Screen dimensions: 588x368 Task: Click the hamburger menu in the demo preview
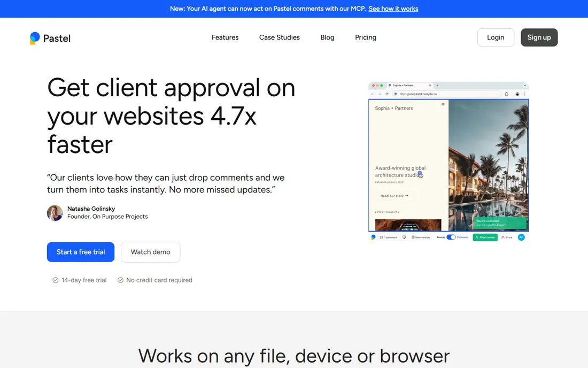(443, 104)
